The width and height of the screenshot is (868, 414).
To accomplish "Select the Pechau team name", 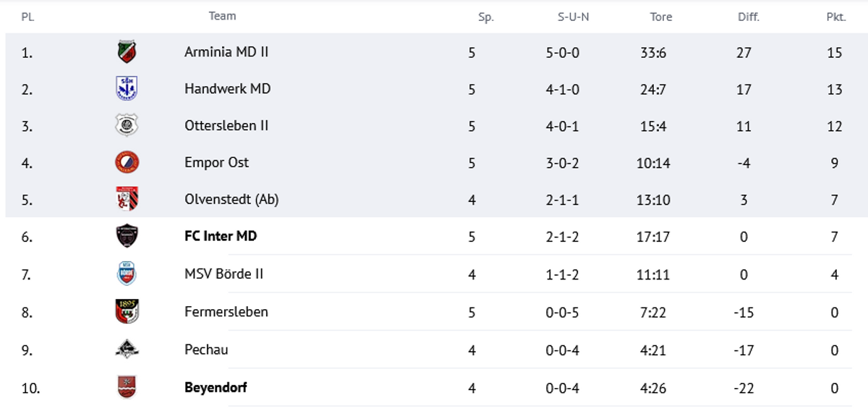I will [206, 350].
